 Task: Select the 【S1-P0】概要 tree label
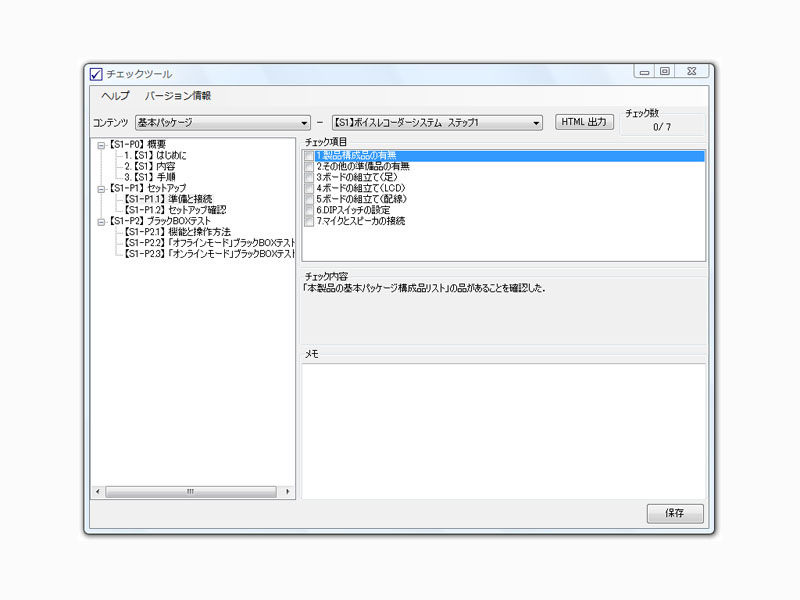point(137,144)
